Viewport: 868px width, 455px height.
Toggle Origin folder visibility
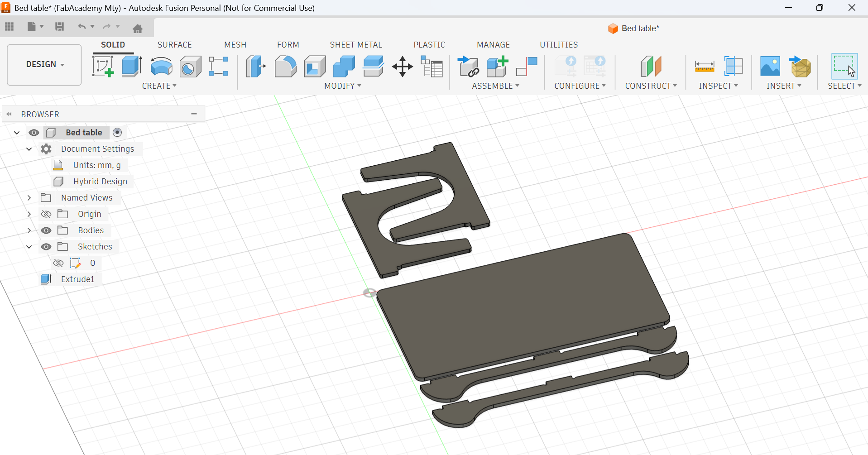pos(46,214)
